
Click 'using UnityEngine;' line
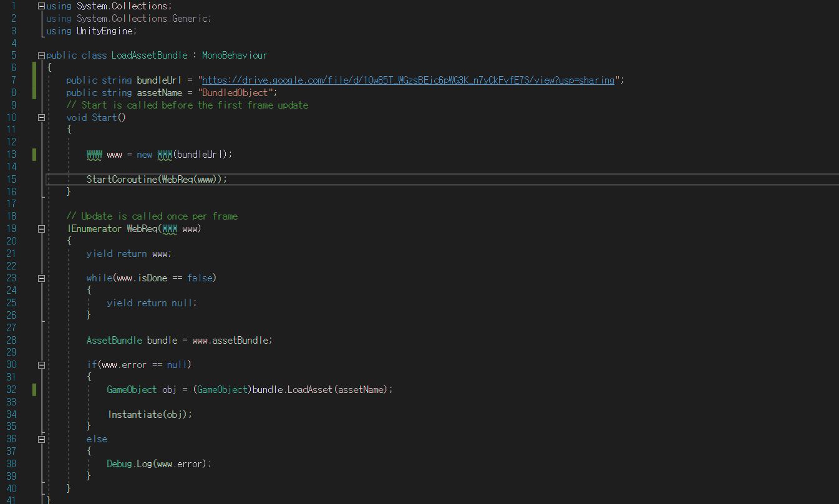91,31
